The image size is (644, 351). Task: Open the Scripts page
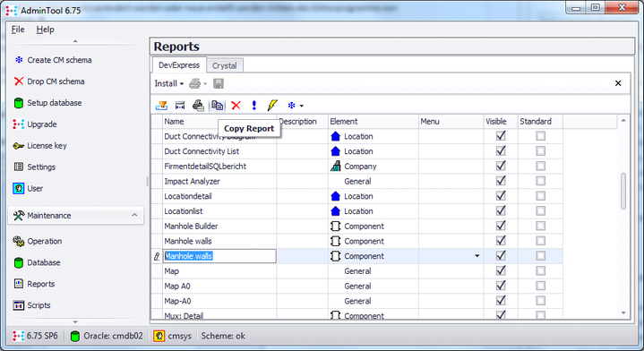(39, 305)
